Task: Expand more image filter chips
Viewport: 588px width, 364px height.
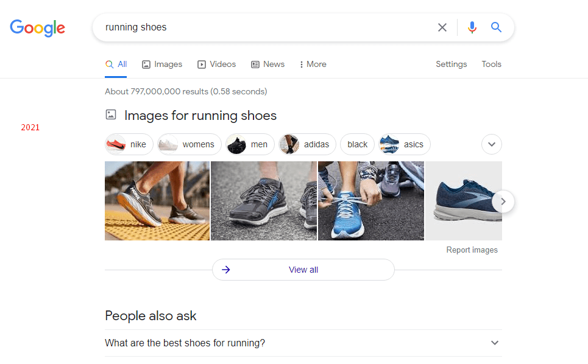Action: [x=492, y=144]
